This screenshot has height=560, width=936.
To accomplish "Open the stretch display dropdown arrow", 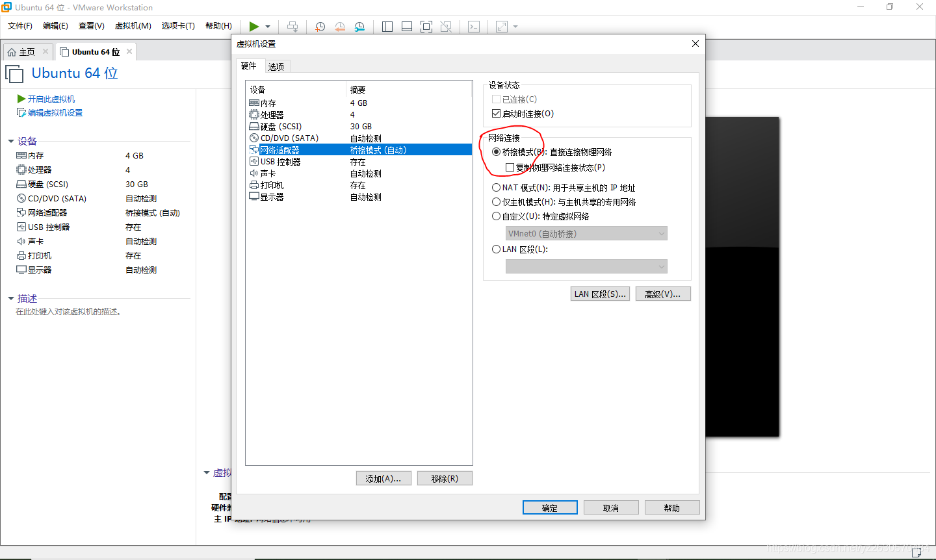I will click(515, 27).
